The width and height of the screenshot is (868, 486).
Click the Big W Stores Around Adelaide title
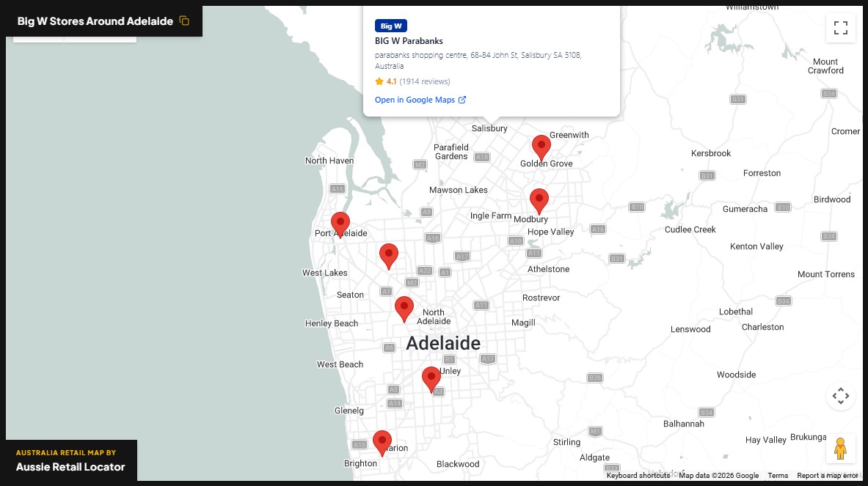(x=95, y=21)
